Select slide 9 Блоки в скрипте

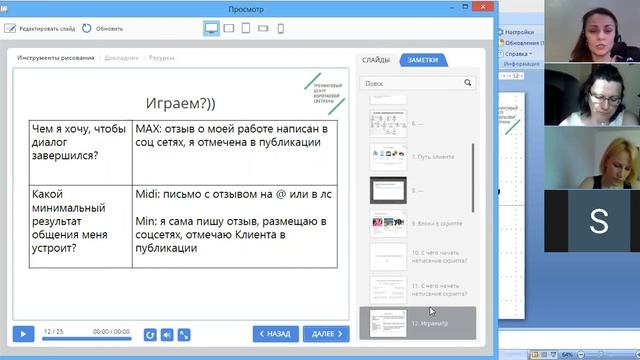[418, 223]
